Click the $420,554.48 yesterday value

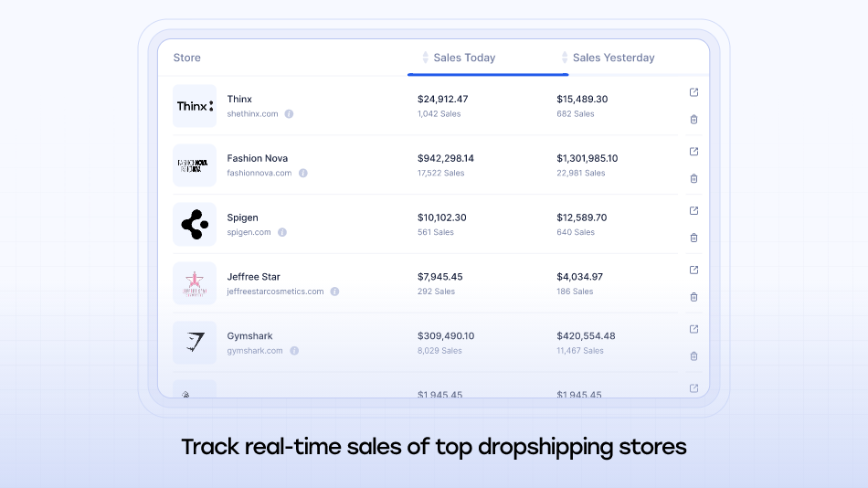[x=587, y=336]
